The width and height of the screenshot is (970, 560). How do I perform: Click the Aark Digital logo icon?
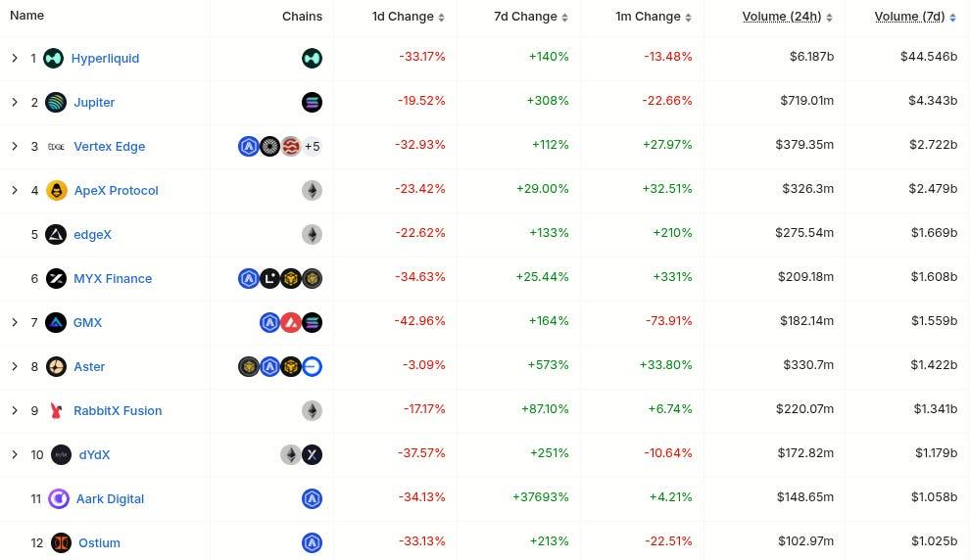[59, 499]
